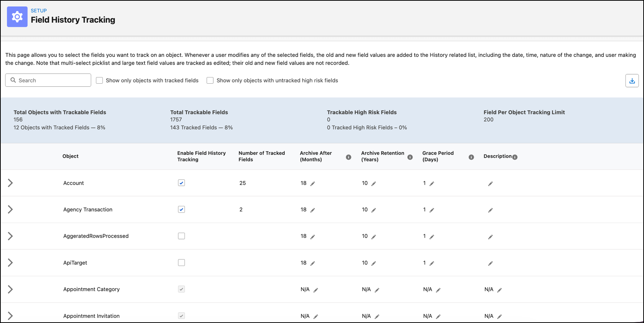Viewport: 644px width, 323px height.
Task: Toggle Show only objects with tracked fields
Action: pyautogui.click(x=100, y=80)
